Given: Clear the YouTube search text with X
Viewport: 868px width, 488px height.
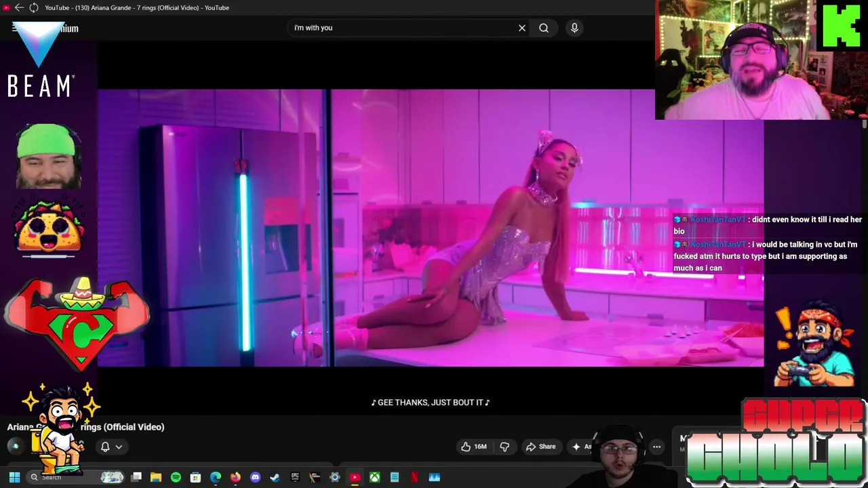Looking at the screenshot, I should pos(522,28).
